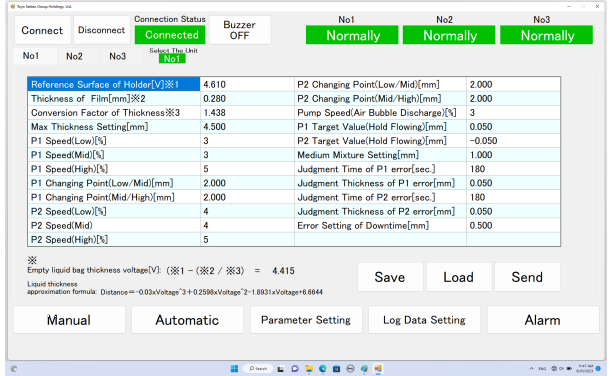Edit the Thickness of Film value 0.280
This screenshot has height=376, width=612.
(247, 98)
